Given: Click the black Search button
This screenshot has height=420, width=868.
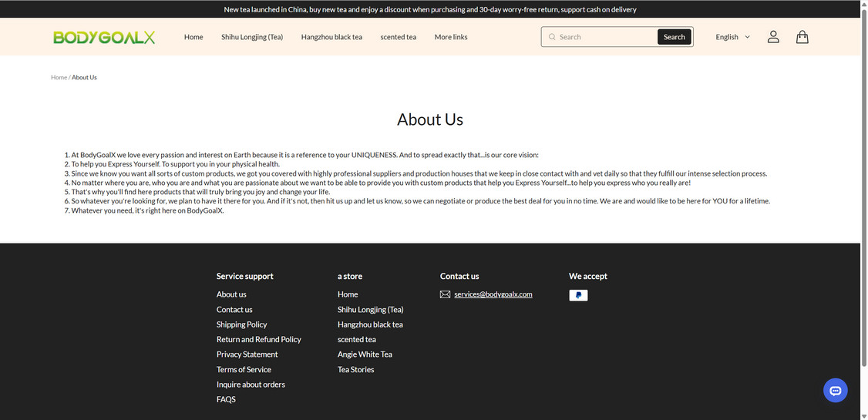Looking at the screenshot, I should pyautogui.click(x=675, y=37).
